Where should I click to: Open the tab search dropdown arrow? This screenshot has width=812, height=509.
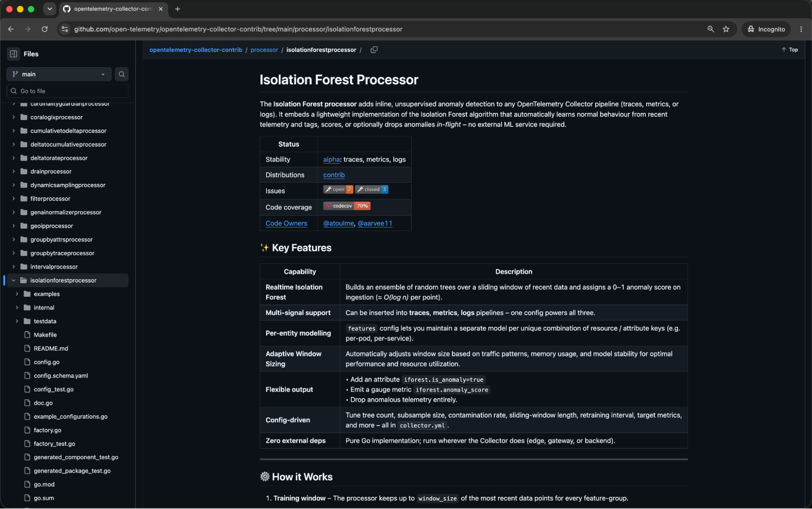(50, 9)
